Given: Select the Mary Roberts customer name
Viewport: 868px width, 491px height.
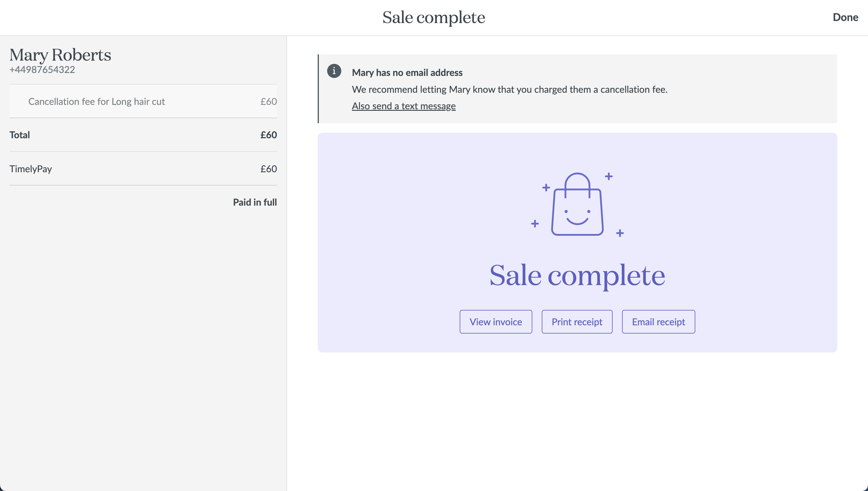Looking at the screenshot, I should (60, 55).
